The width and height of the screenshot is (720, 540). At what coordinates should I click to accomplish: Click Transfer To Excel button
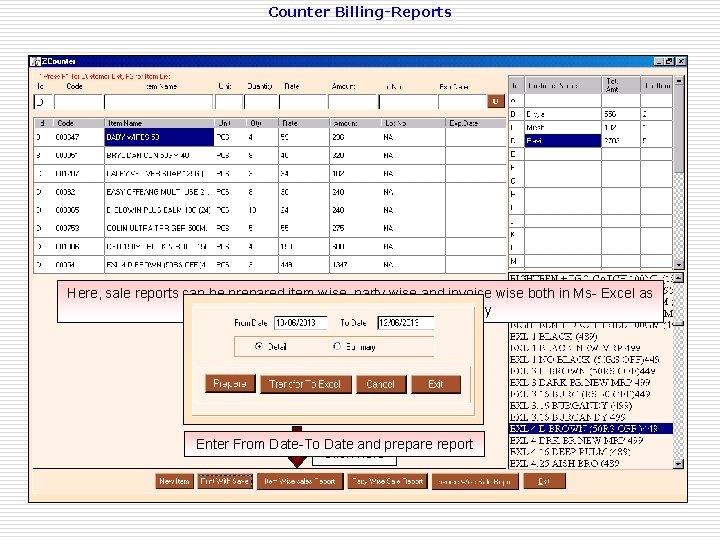(306, 384)
